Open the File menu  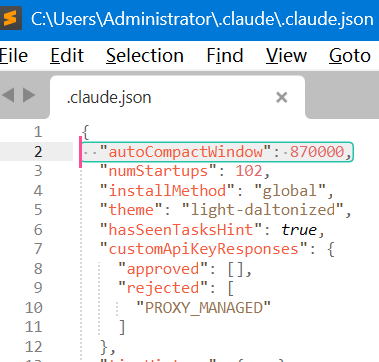coord(13,55)
